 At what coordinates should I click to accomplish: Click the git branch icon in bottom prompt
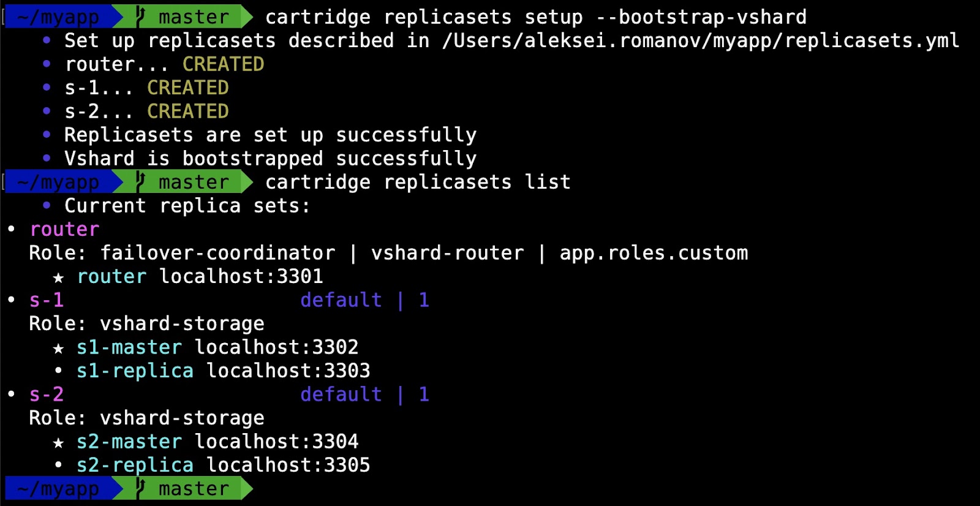pyautogui.click(x=141, y=488)
